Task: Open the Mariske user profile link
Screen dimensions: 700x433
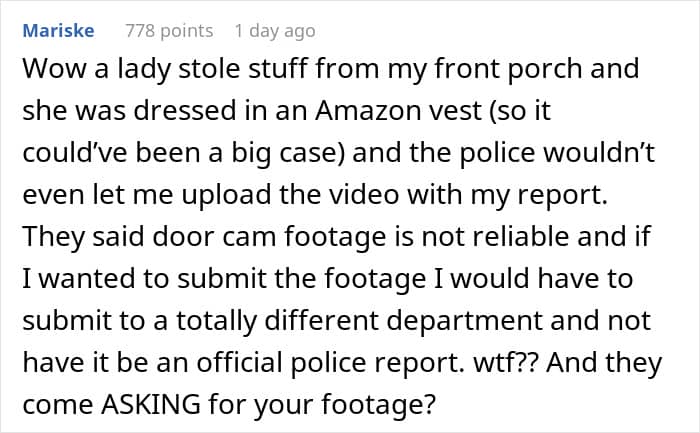Action: (58, 31)
